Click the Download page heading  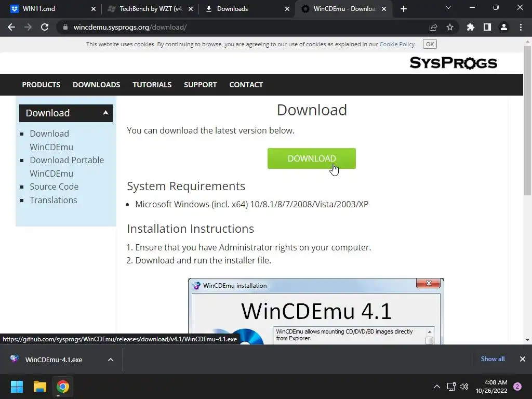click(x=312, y=110)
